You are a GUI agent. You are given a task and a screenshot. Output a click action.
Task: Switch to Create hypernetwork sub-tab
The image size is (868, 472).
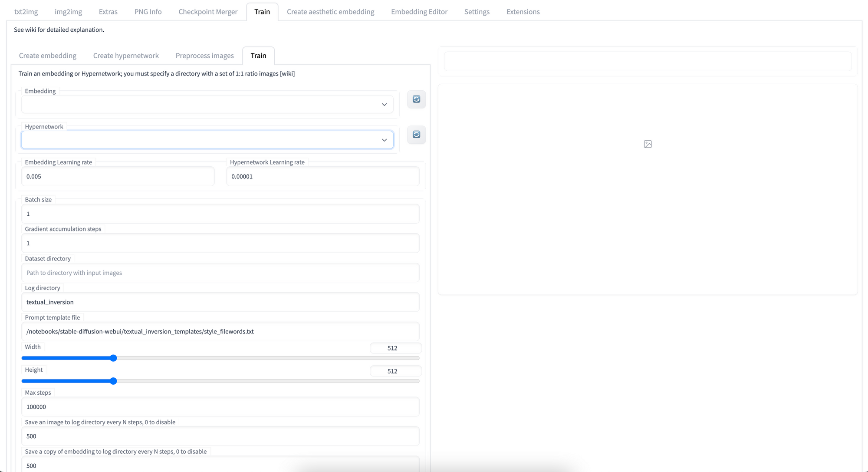tap(126, 56)
